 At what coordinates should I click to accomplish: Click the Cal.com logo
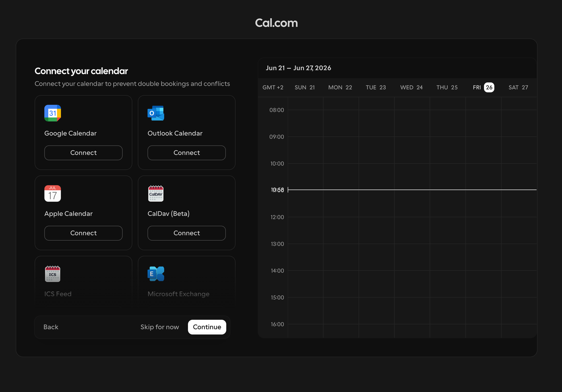tap(276, 23)
